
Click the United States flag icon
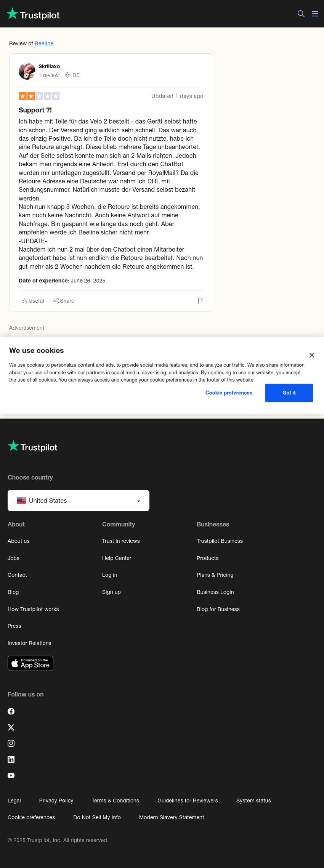tap(21, 501)
